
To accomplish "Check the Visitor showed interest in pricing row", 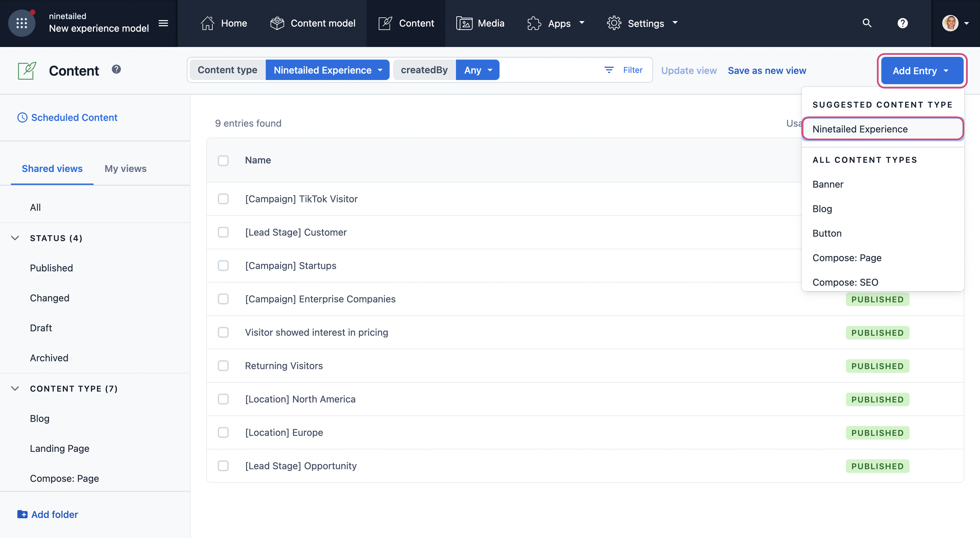I will (223, 333).
